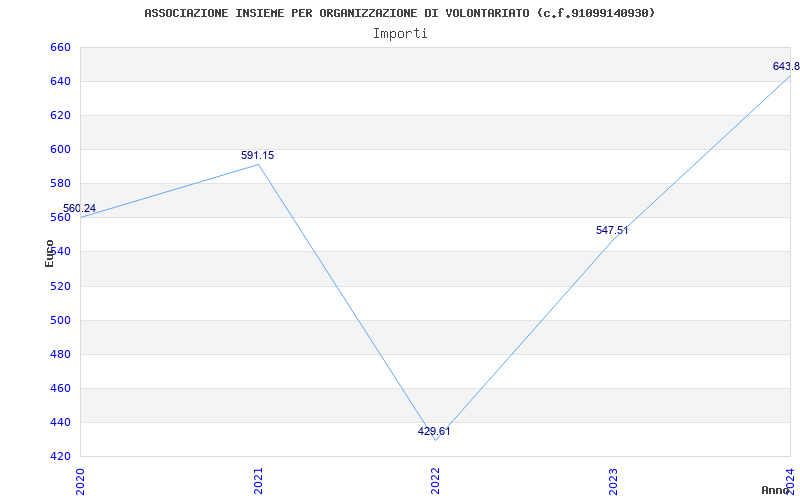Click the 2022 x-axis label
Viewport: 800px width, 500px height.
click(435, 481)
